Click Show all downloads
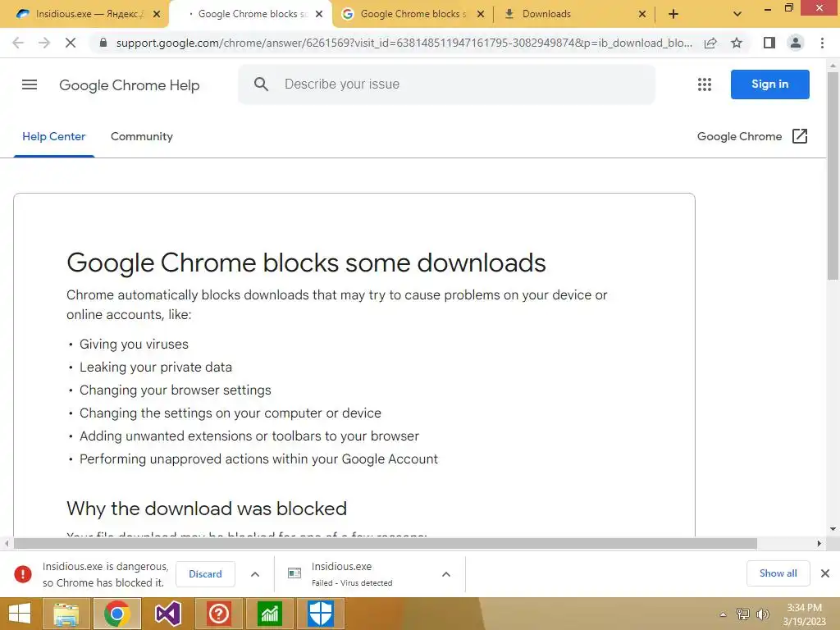The image size is (840, 630). [778, 573]
